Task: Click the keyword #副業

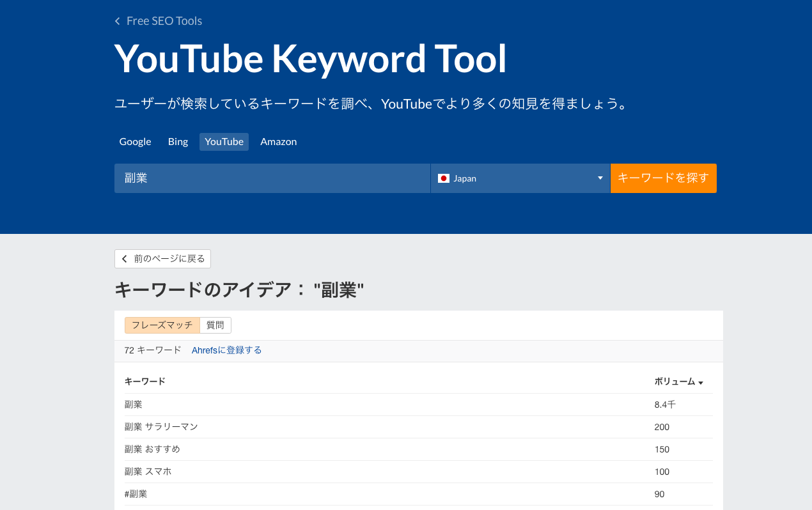Action: point(136,494)
